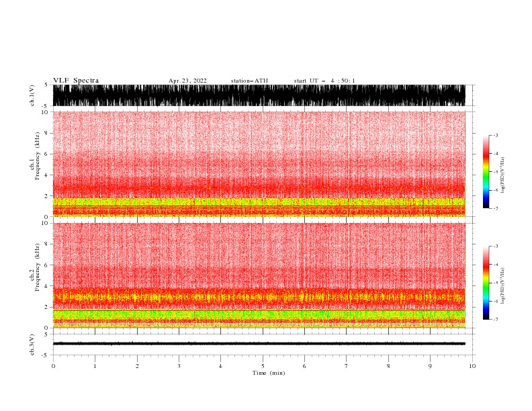The image size is (532, 411).
Task: Click the "-3" label on ch.2 colorbar
Action: (x=496, y=246)
